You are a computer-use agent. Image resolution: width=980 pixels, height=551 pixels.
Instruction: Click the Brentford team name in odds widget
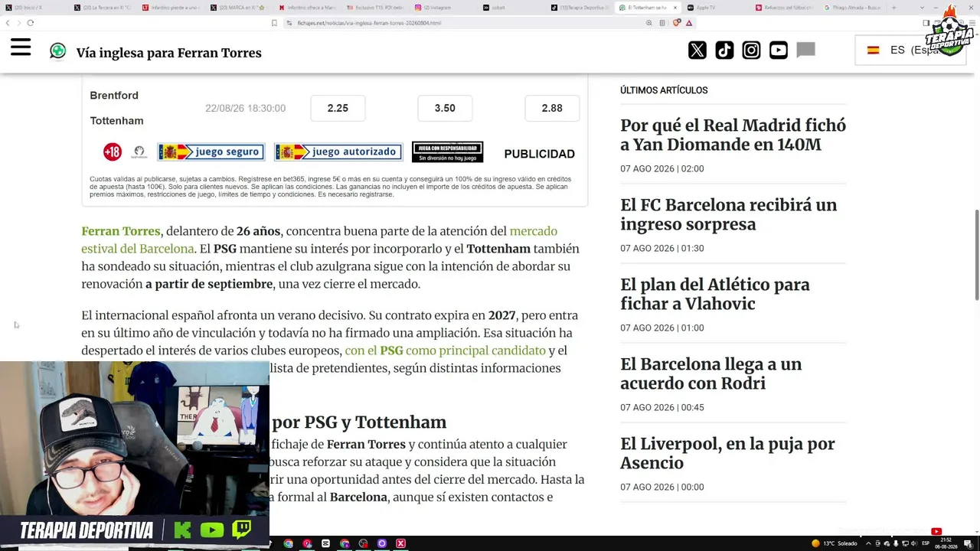click(114, 96)
